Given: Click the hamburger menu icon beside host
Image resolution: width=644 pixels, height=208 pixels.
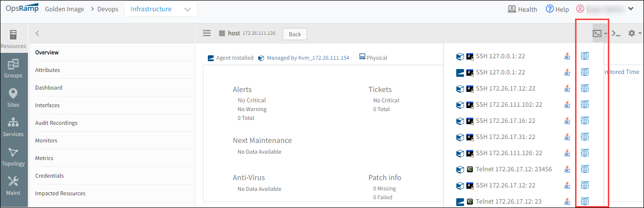Looking at the screenshot, I should pos(207,33).
